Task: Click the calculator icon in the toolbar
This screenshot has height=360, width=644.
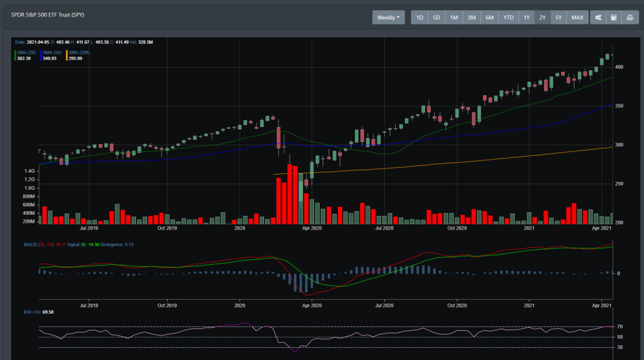Action: pyautogui.click(x=614, y=18)
